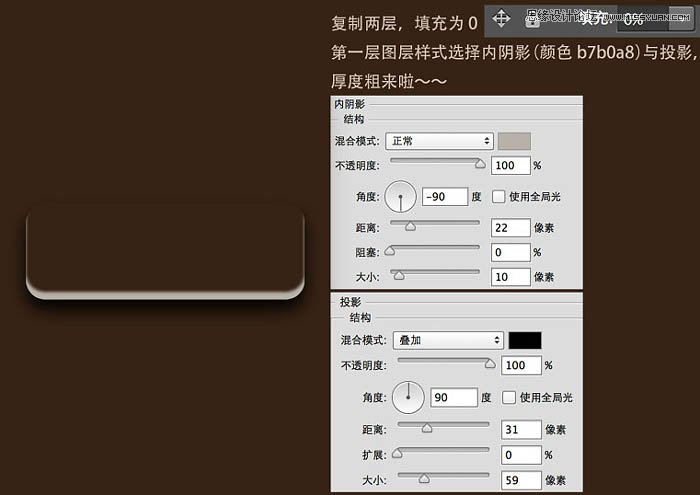Click the lock all padlock icon
700x495 pixels.
532,21
